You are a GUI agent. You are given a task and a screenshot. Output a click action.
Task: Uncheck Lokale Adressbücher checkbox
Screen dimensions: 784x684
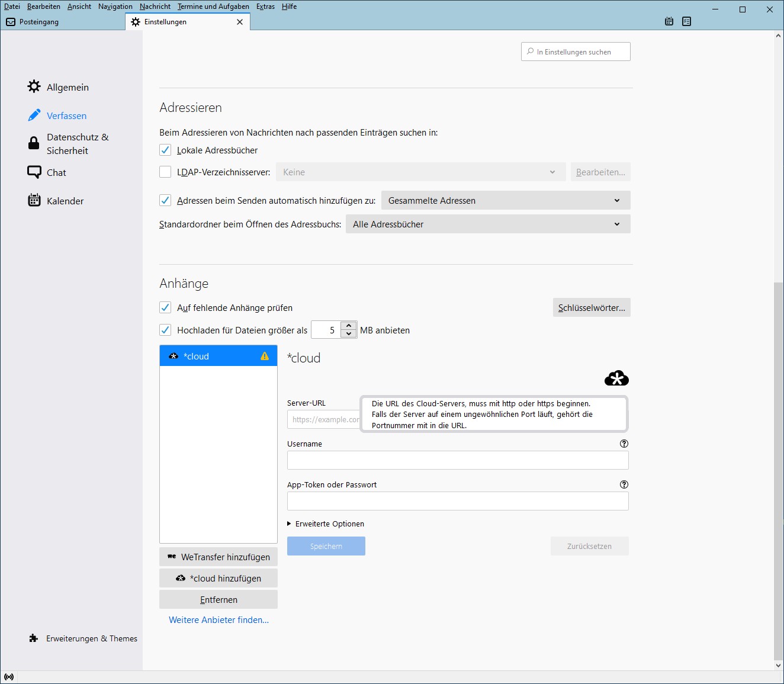tap(165, 150)
